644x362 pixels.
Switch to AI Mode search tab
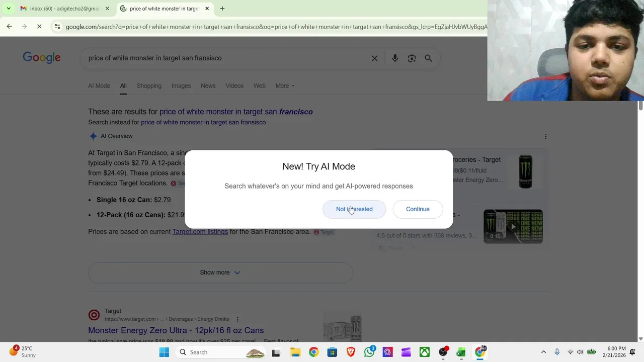99,85
